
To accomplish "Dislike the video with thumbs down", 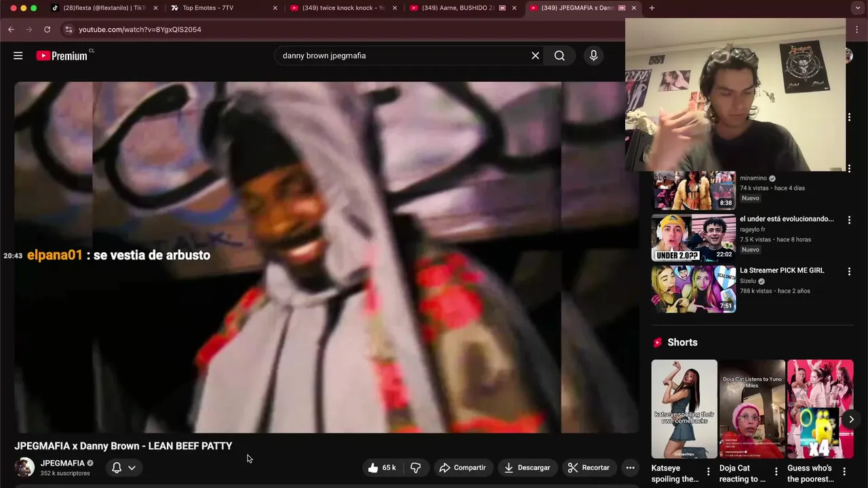I will point(416,468).
